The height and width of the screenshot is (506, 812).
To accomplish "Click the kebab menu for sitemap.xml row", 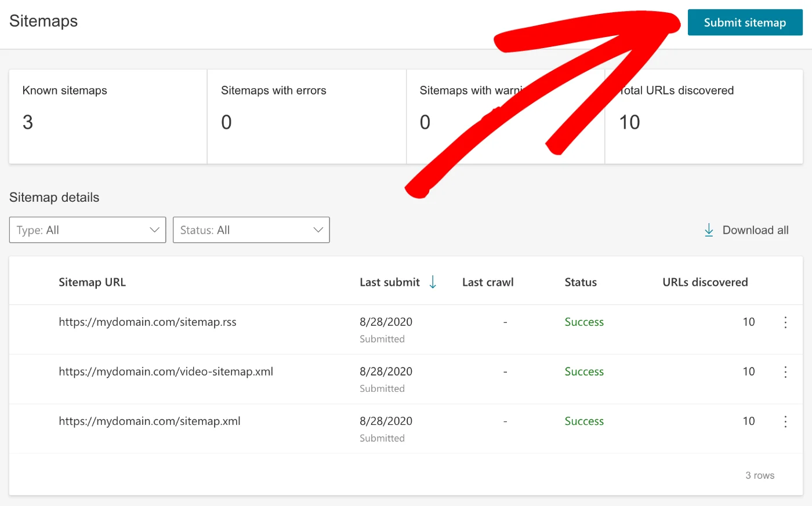I will [x=785, y=421].
